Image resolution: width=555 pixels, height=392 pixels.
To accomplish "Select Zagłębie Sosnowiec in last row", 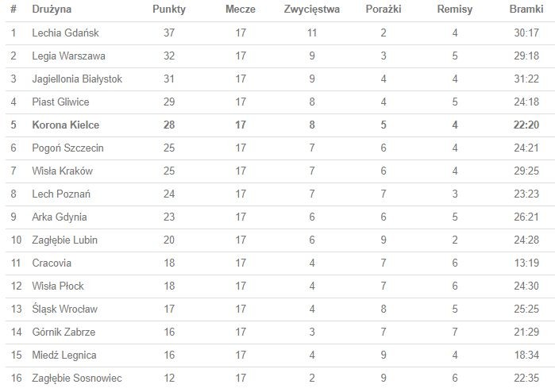I will [76, 379].
